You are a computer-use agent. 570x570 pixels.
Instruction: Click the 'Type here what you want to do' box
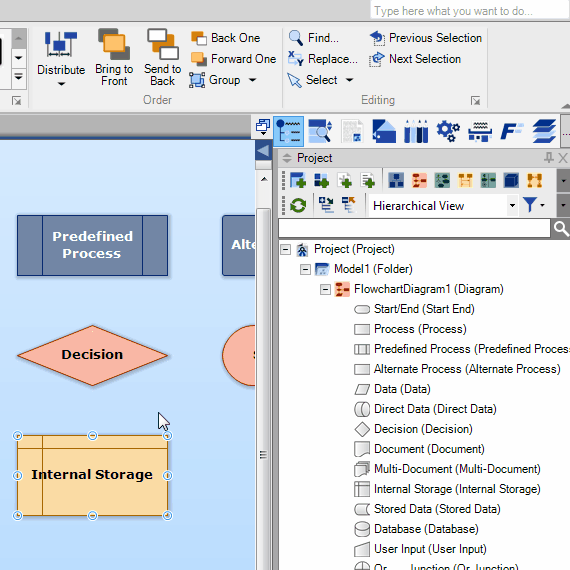coord(469,11)
